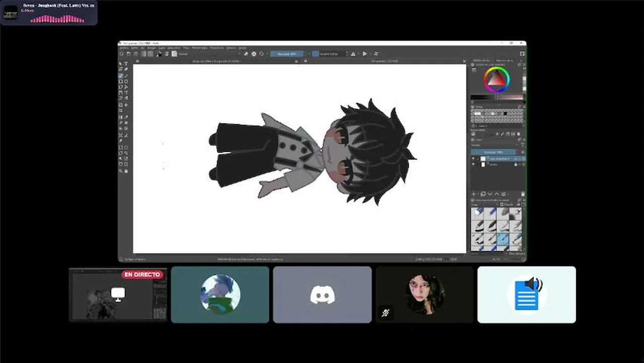Open the brush preset tag dropdown
The image size is (644, 363).
point(485,204)
